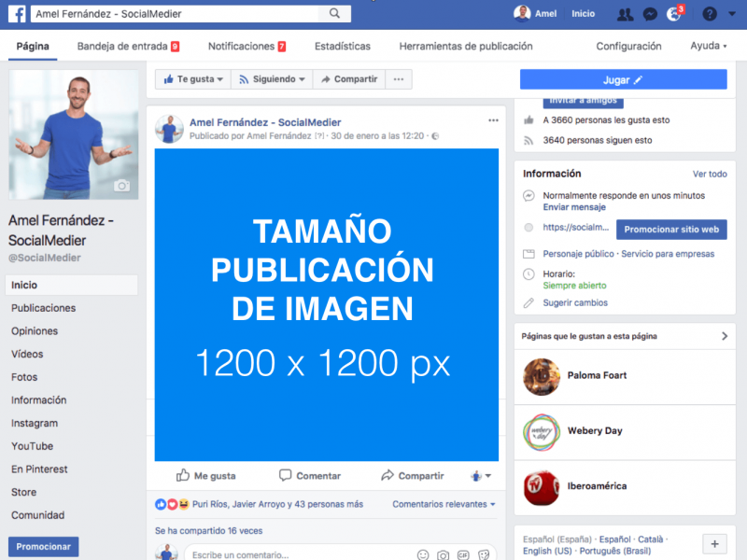
Task: Click the Jugar button
Action: click(x=623, y=79)
